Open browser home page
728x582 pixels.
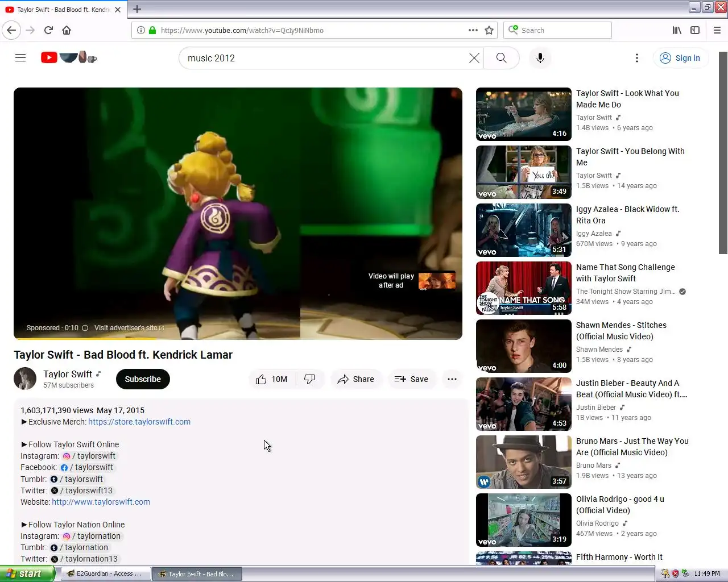67,30
